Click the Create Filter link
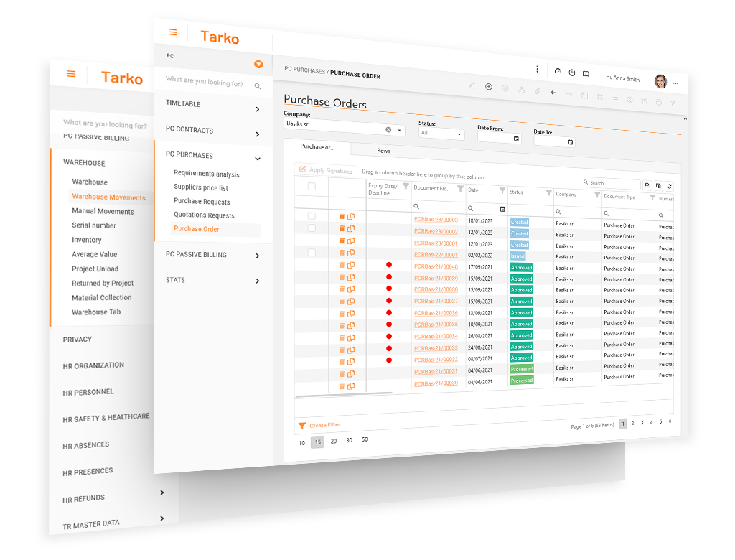Viewport: 735px width, 560px height. (324, 426)
